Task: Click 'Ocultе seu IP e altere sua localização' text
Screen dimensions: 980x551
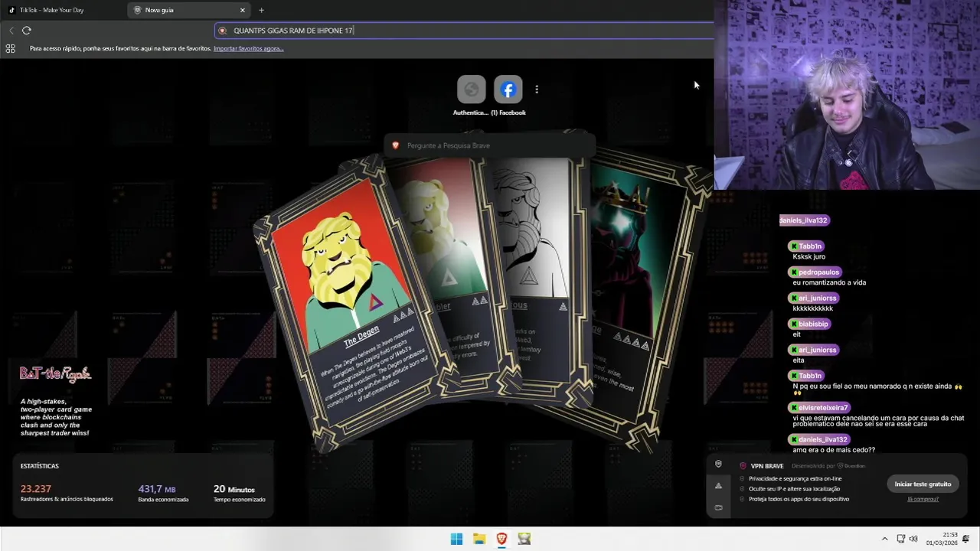Action: (x=794, y=488)
